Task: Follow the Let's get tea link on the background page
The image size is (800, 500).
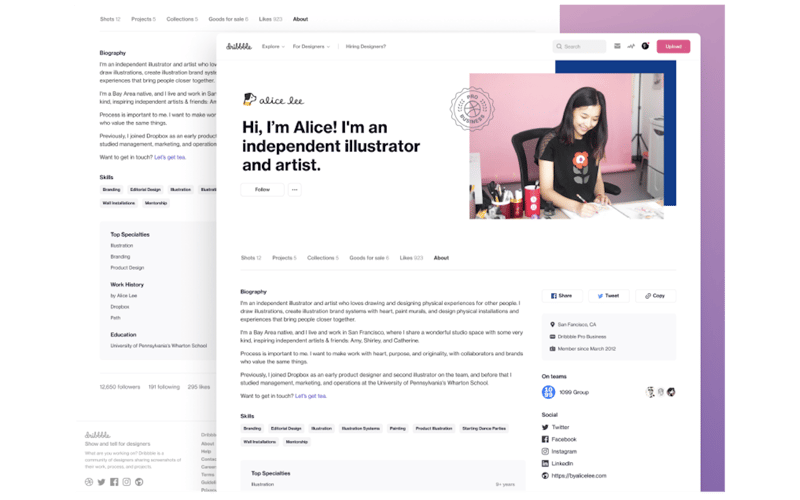Action: 170,157
